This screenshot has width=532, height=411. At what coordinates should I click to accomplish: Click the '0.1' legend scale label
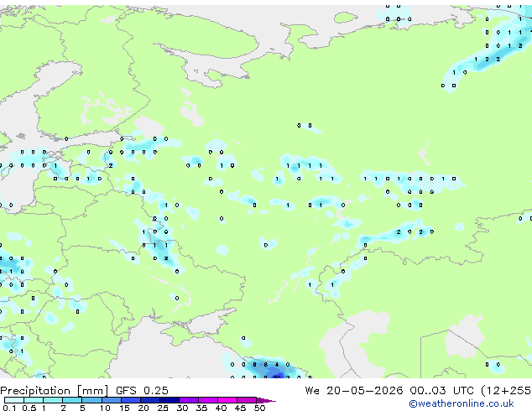click(9, 408)
